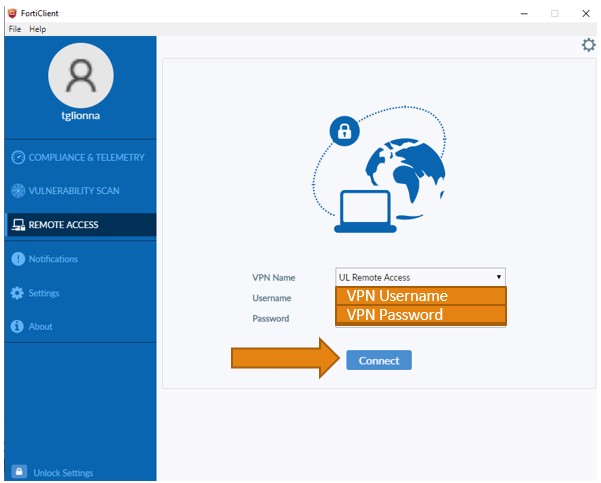Click the About info icon
This screenshot has width=601, height=483.
(17, 326)
